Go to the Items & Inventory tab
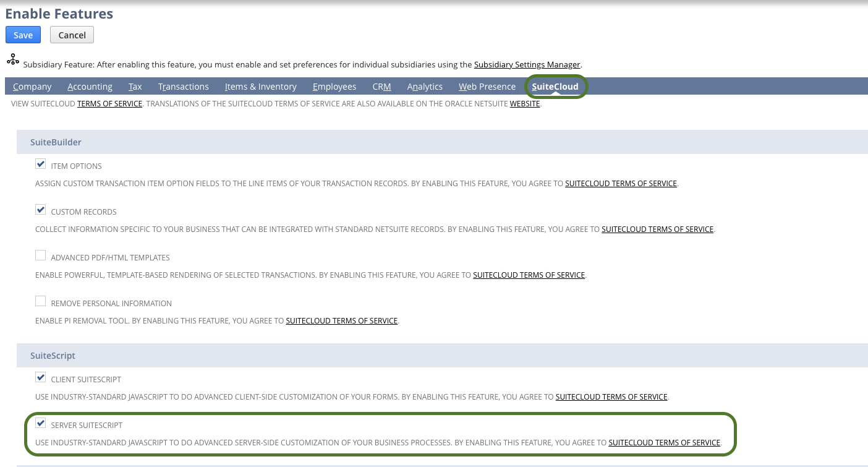The width and height of the screenshot is (868, 467). (x=261, y=87)
